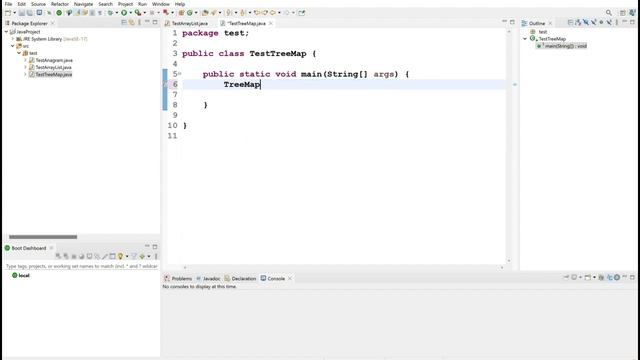Image resolution: width=640 pixels, height=360 pixels.
Task: Click the editor vertical scrollbar down arrow
Action: click(x=509, y=261)
